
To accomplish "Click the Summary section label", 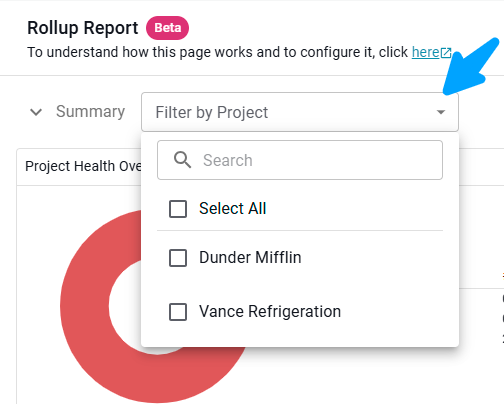I will point(90,111).
